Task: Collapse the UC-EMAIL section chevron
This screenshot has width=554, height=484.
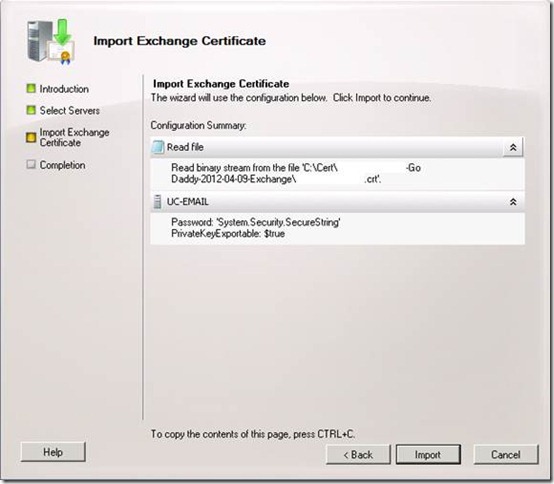Action: point(513,202)
